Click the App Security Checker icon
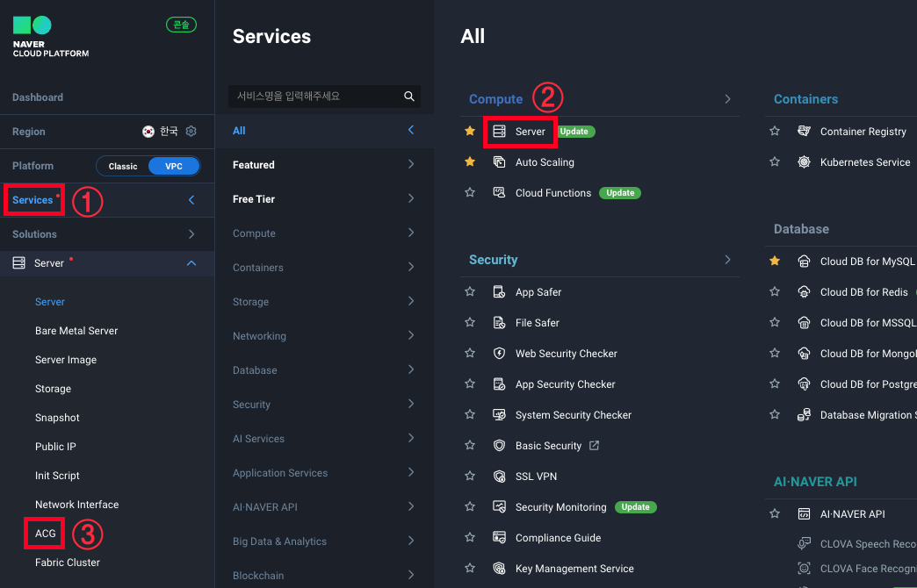This screenshot has width=917, height=588. pos(499,384)
